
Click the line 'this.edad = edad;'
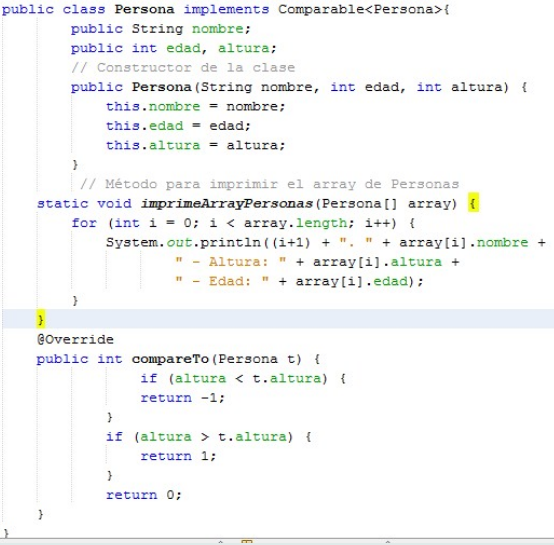click(178, 126)
